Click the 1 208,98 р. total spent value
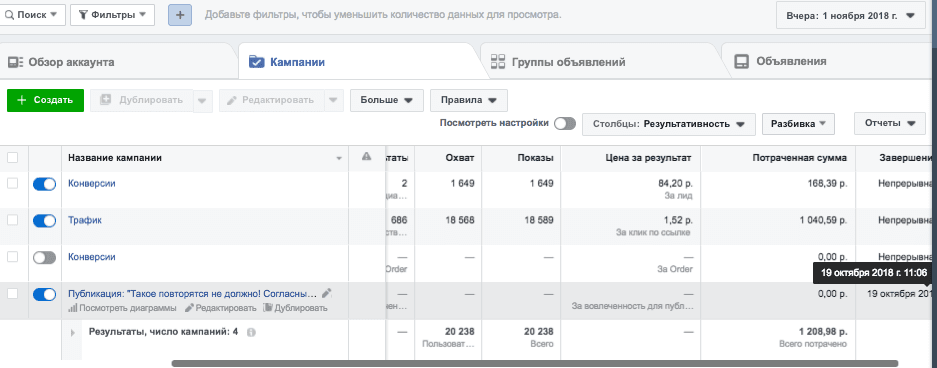Screen dimensions: 937x368 pyautogui.click(x=823, y=332)
